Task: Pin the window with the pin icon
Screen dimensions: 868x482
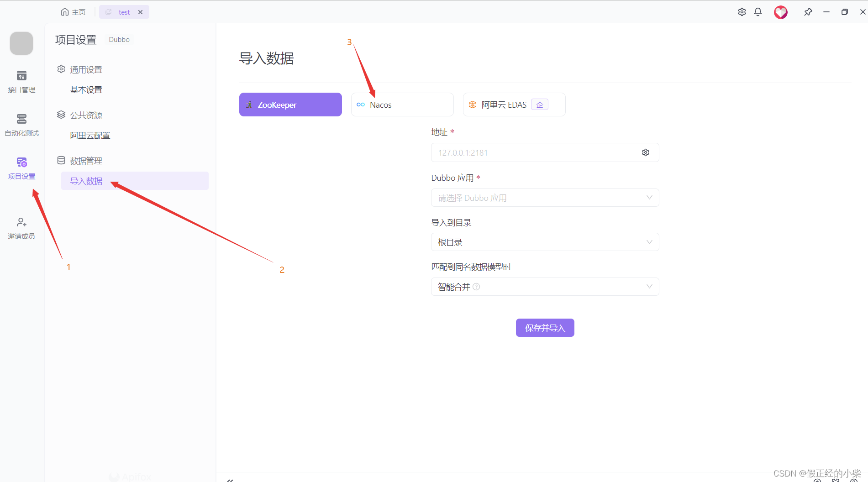Action: pyautogui.click(x=808, y=12)
